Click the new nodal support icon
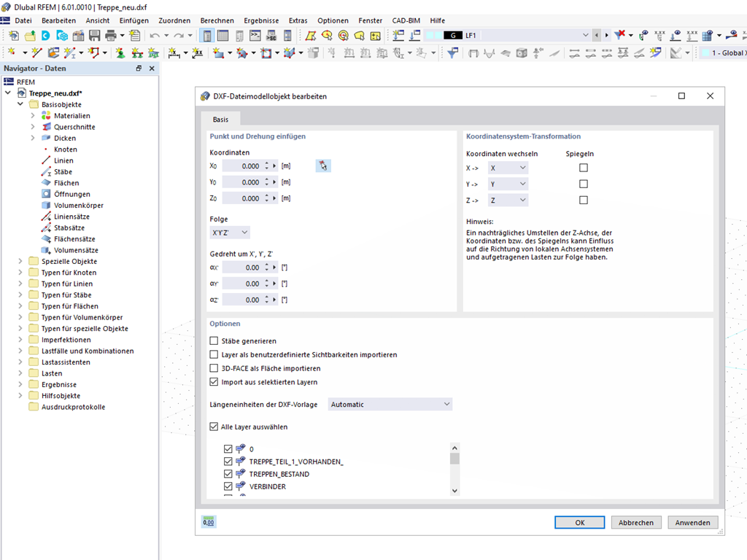Viewport: 747px width, 560px height. pyautogui.click(x=120, y=52)
